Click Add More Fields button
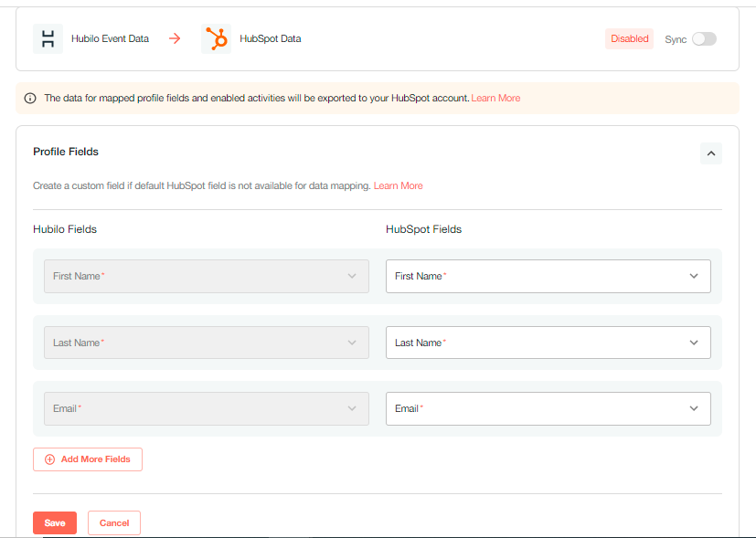The width and height of the screenshot is (756, 538). click(88, 459)
